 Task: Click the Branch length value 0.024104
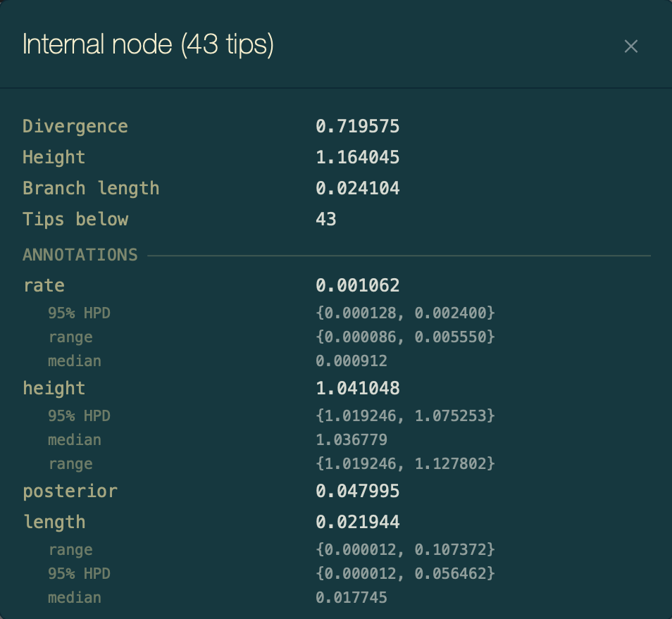(x=357, y=188)
